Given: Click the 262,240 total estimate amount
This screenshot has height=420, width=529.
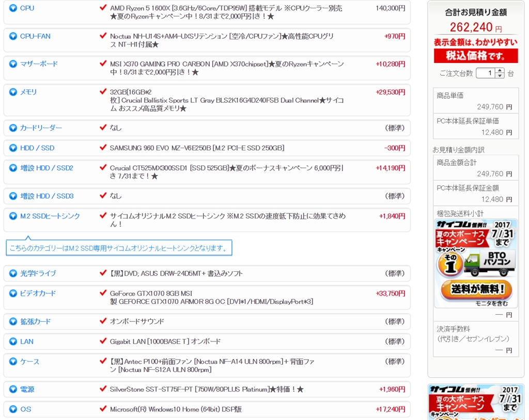Looking at the screenshot, I should 471,27.
